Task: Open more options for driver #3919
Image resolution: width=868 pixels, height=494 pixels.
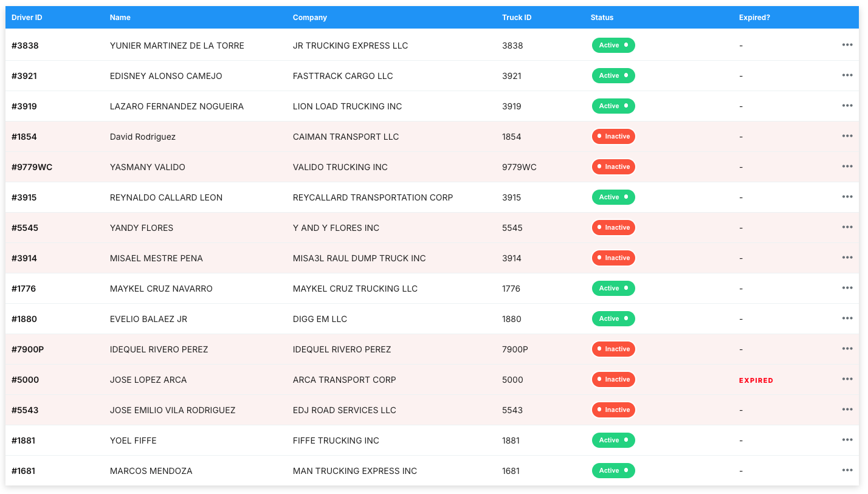Action: tap(847, 106)
